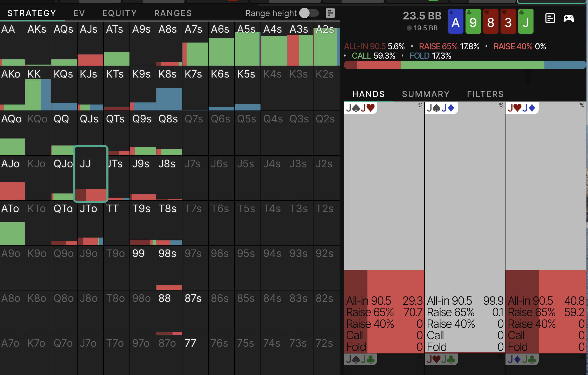Click the FOLD 17.3% action label

tap(430, 56)
